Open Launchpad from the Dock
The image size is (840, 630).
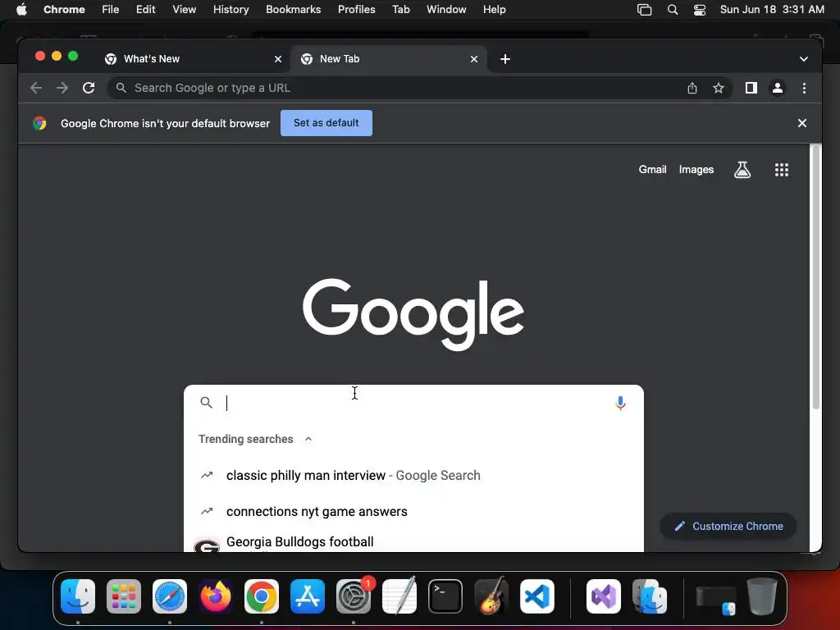124,596
